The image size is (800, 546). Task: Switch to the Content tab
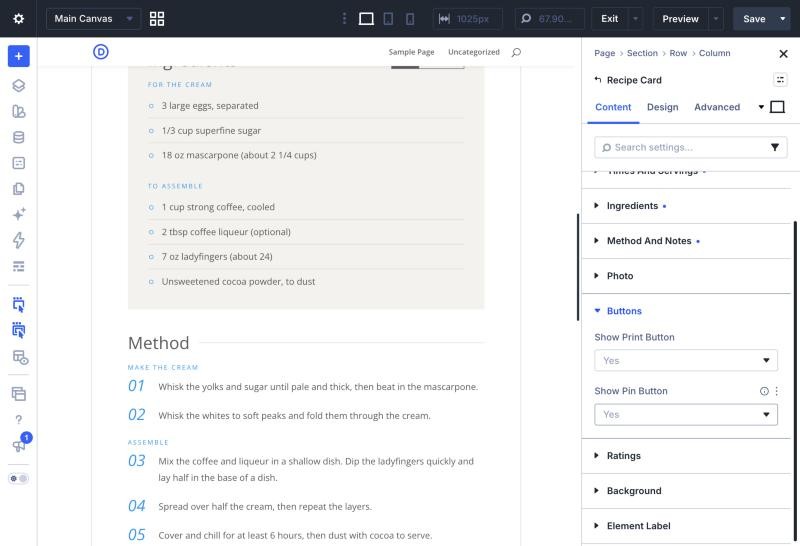point(613,107)
